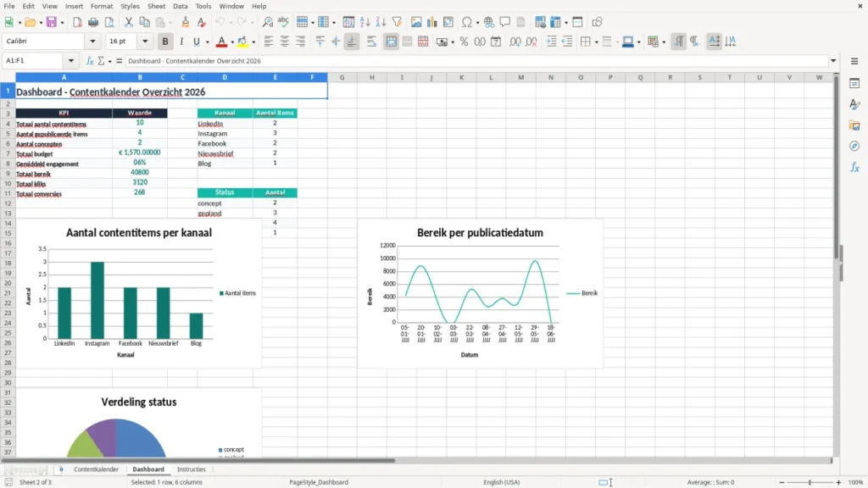The image size is (868, 488).
Task: Open conditional formatting dropdown arrow
Action: [663, 42]
